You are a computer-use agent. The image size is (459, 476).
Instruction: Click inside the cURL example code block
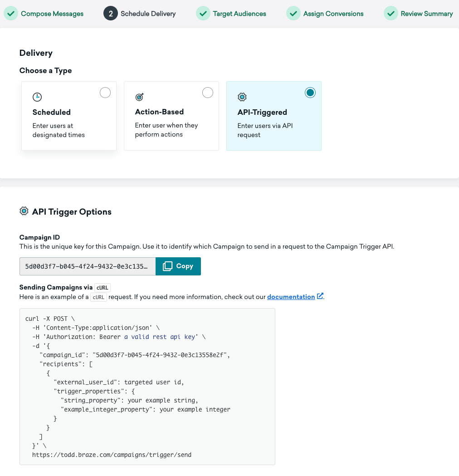pos(147,386)
